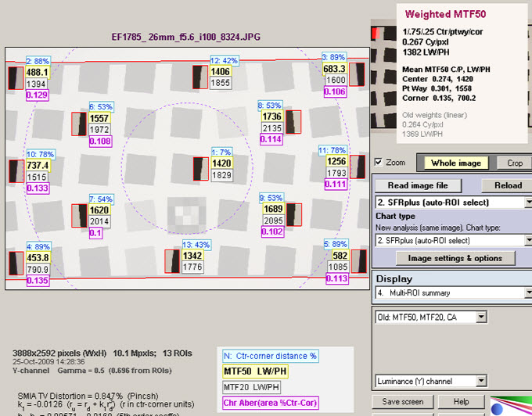Click MTF50 value 453.8
This screenshot has height=416, width=532.
tap(38, 258)
